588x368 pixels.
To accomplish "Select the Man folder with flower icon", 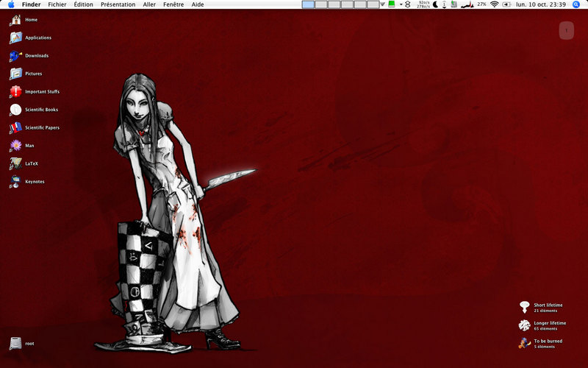I will click(15, 146).
